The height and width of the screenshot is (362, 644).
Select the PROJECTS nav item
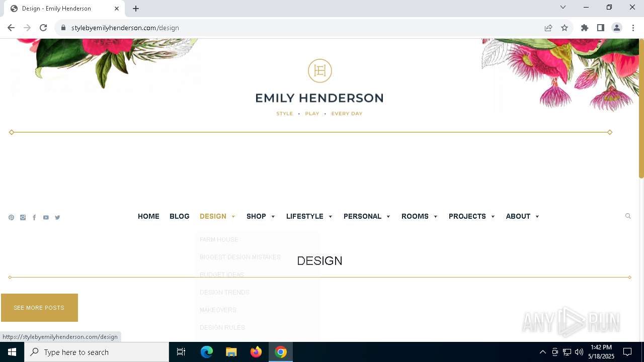point(467,216)
